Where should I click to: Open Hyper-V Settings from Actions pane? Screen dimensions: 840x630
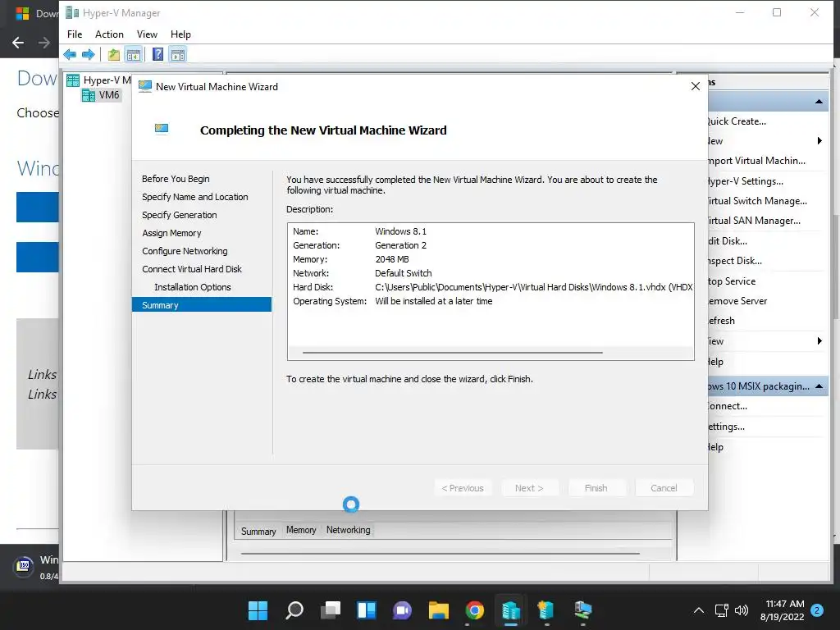pos(746,181)
